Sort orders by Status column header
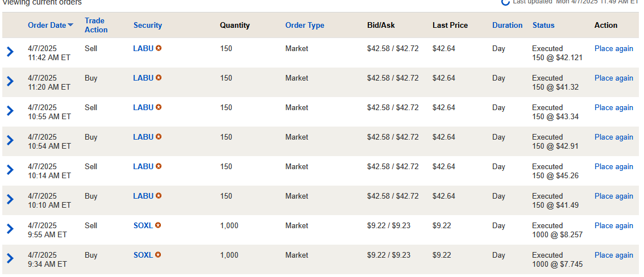Screen dimensions: 644x277 click(543, 25)
